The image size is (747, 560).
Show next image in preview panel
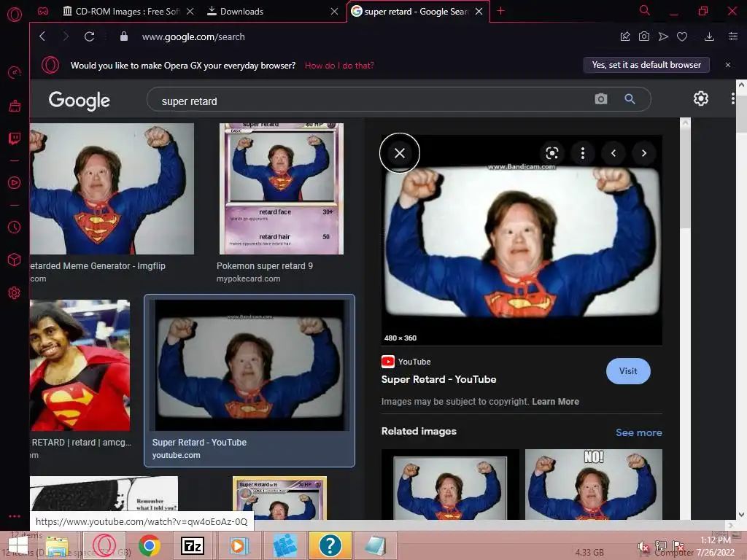point(644,153)
